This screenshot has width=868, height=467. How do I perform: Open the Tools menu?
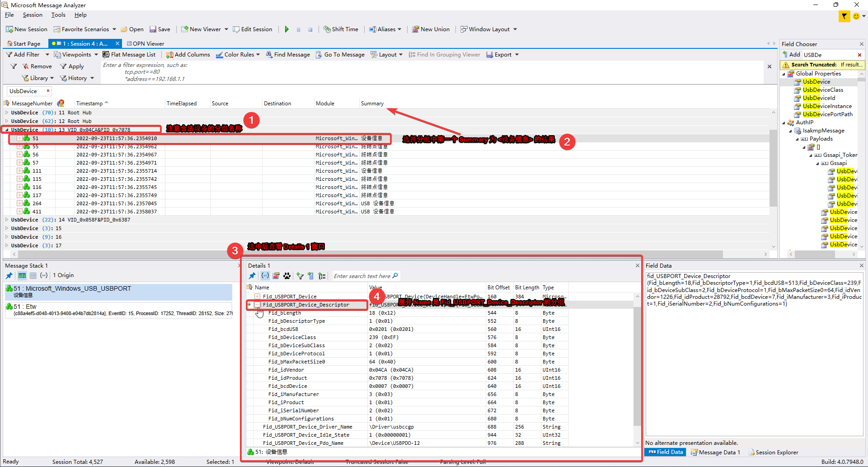58,15
